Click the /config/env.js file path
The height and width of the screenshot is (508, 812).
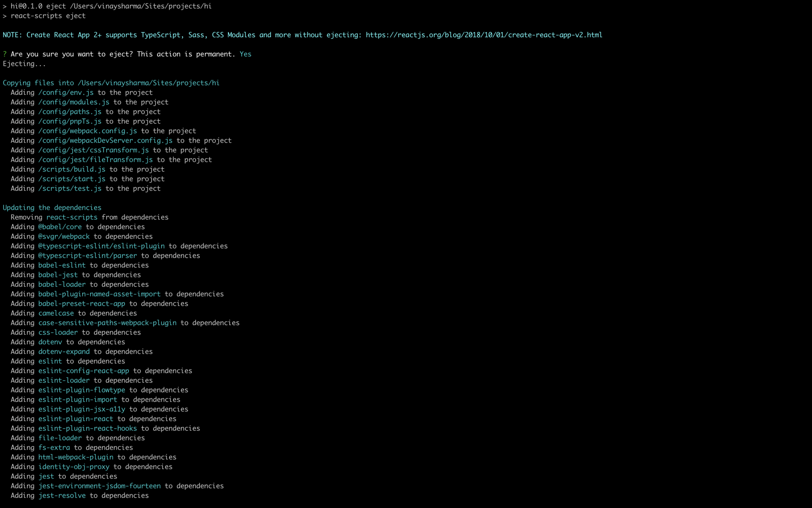[x=66, y=93]
